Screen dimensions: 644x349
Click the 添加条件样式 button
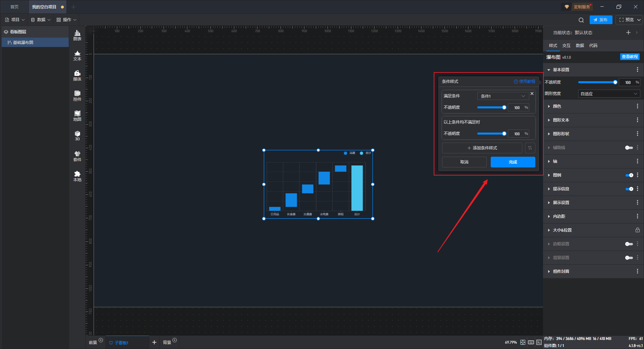pos(482,148)
